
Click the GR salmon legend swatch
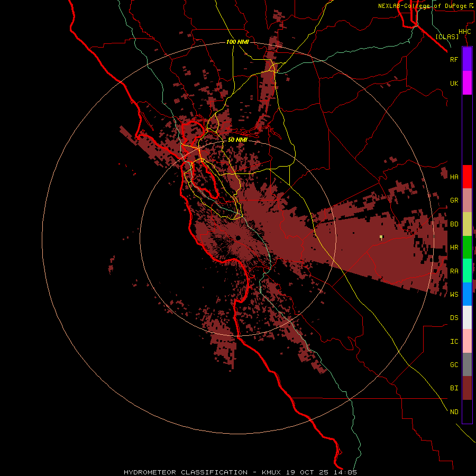[x=467, y=200]
